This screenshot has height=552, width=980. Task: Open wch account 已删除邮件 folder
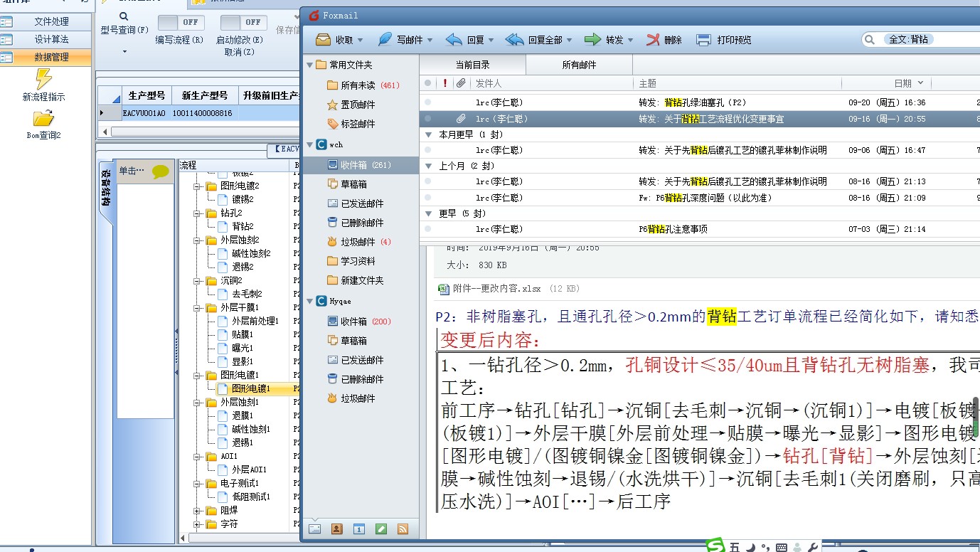(x=355, y=223)
